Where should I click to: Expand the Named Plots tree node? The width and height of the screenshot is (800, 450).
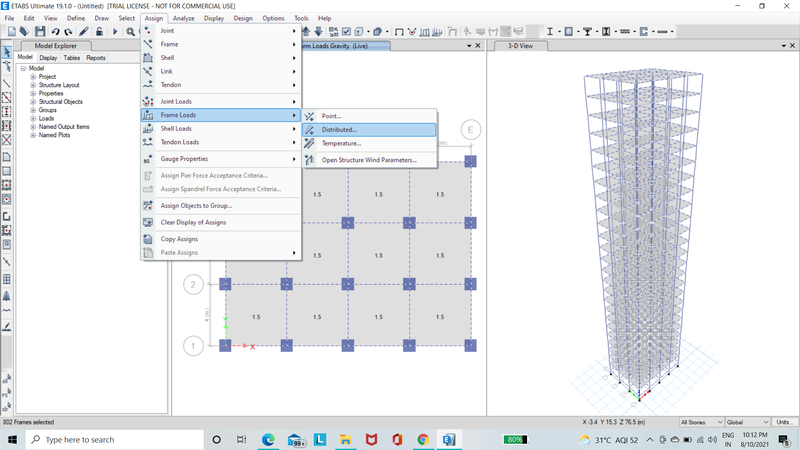tap(33, 135)
